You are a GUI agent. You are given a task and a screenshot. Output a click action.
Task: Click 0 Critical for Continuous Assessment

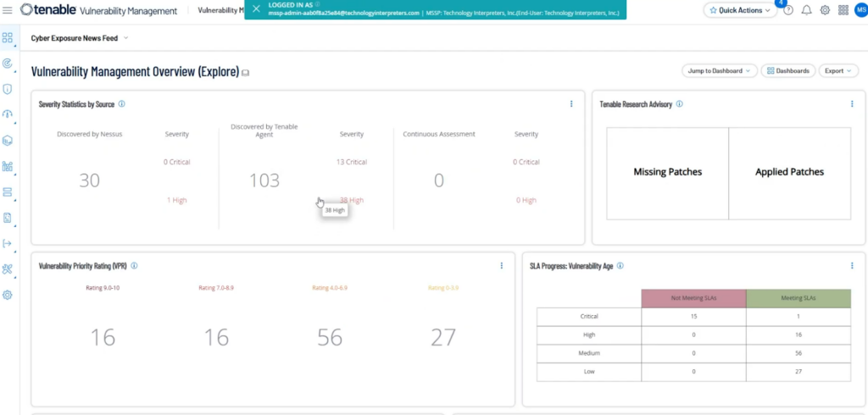[526, 162]
